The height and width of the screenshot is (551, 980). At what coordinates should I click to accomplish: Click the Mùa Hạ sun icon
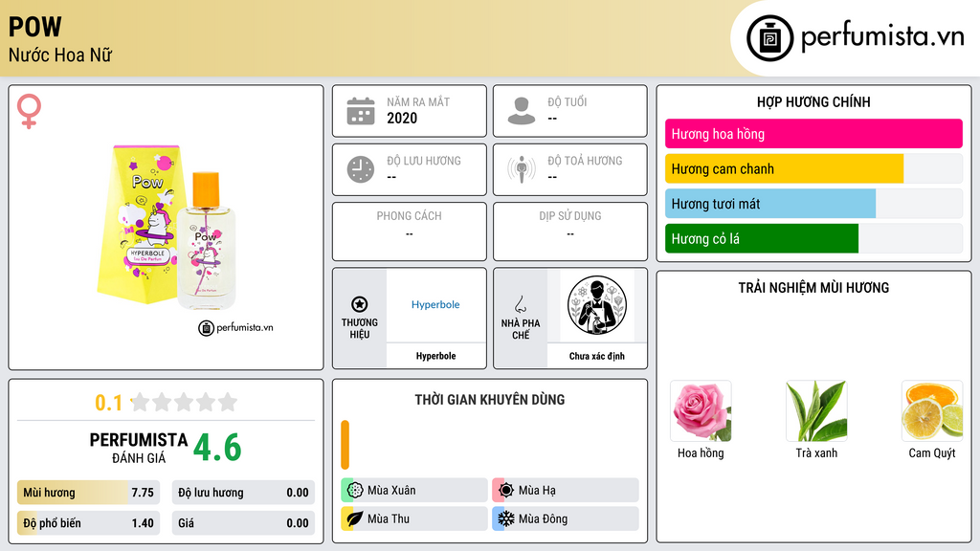(x=506, y=491)
